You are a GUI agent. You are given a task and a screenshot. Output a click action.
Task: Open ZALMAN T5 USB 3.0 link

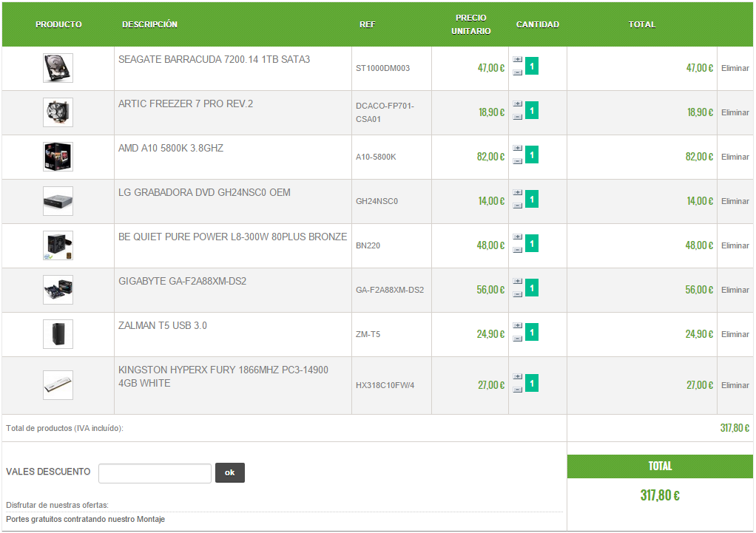pos(163,325)
